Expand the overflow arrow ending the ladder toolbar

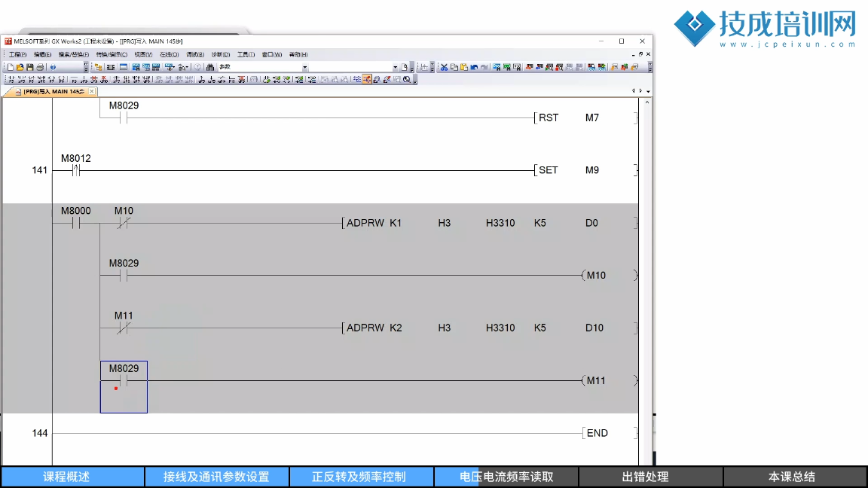(415, 81)
